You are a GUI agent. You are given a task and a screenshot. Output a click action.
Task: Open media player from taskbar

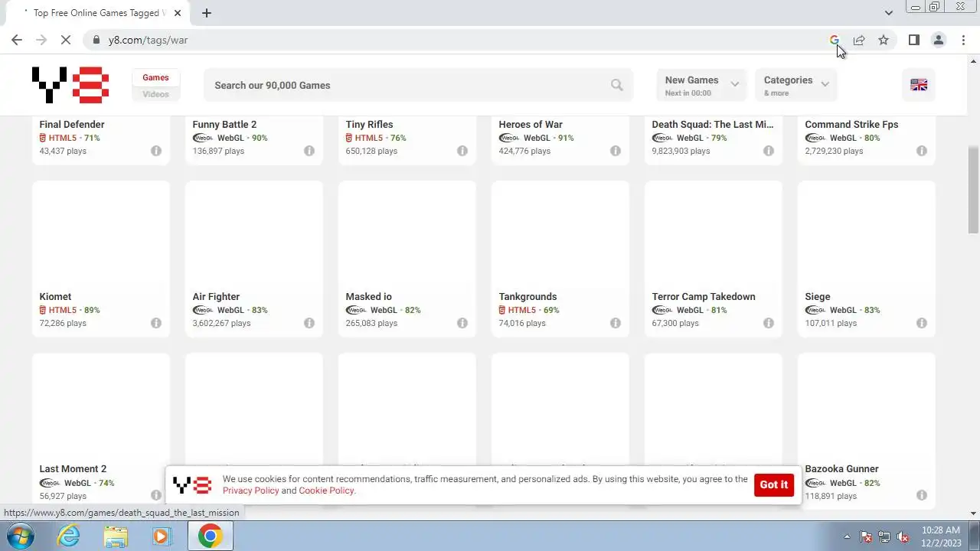click(161, 536)
